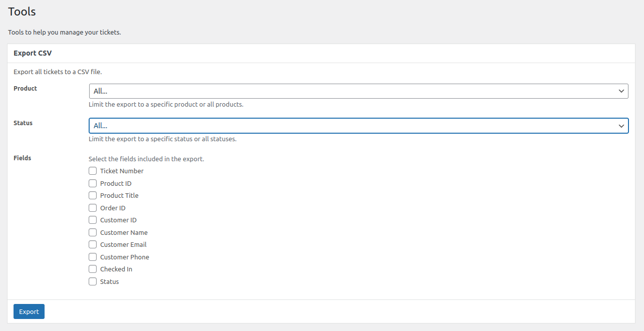
Task: Toggle the Status field checkbox
Action: pyautogui.click(x=93, y=281)
